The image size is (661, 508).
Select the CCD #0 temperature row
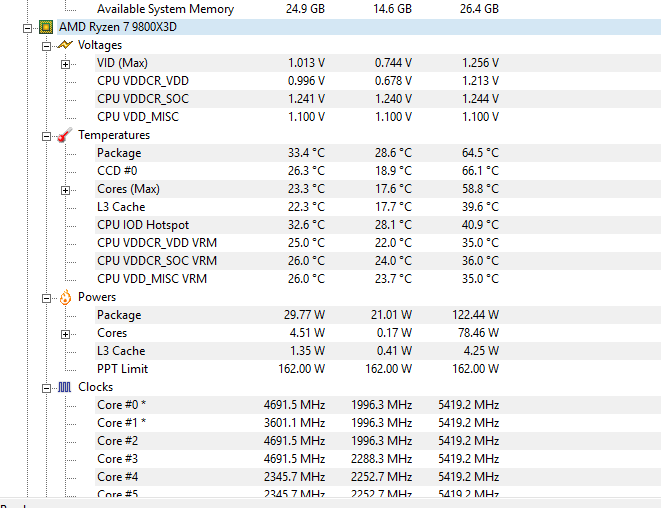[x=378, y=171]
